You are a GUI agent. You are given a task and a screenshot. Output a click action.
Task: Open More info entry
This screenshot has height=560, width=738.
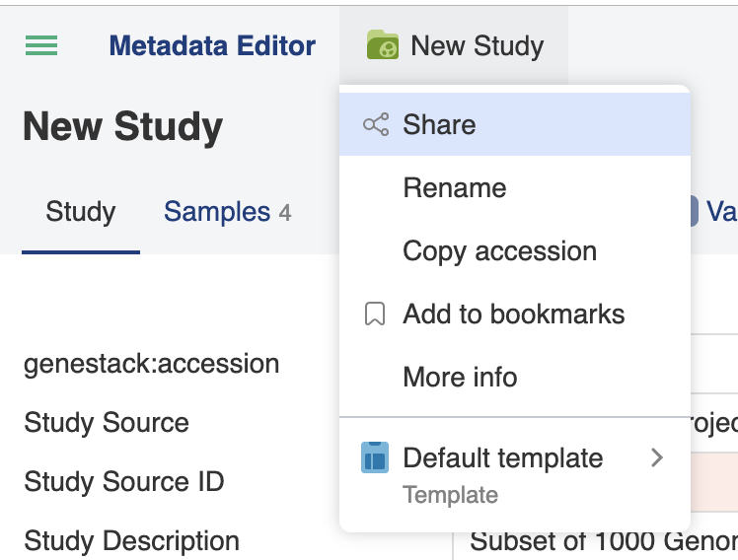(515, 377)
